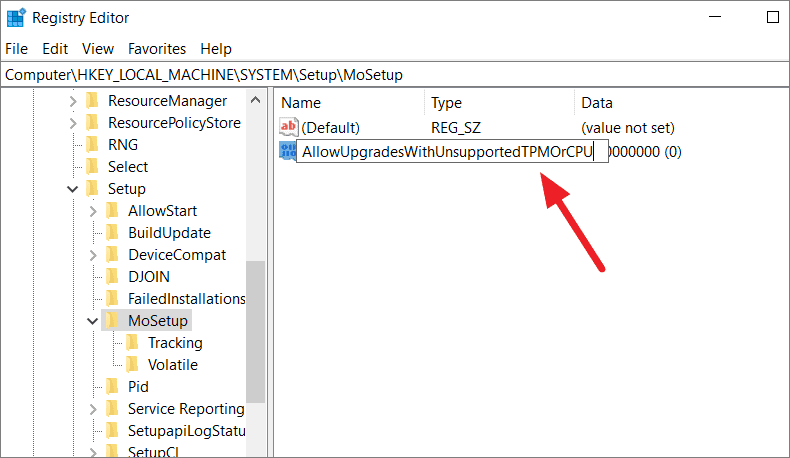Open the View menu
The height and width of the screenshot is (458, 790).
pos(98,49)
